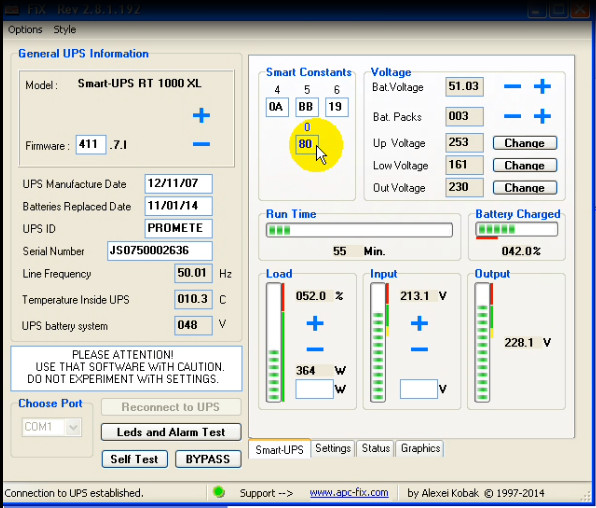Click the Battery Charged value 042.0%
Image resolution: width=596 pixels, height=508 pixels.
pyautogui.click(x=521, y=251)
